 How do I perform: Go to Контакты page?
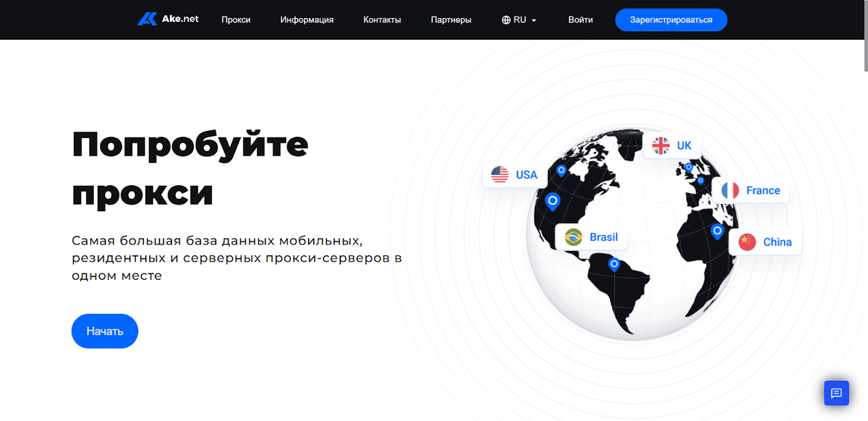point(382,20)
